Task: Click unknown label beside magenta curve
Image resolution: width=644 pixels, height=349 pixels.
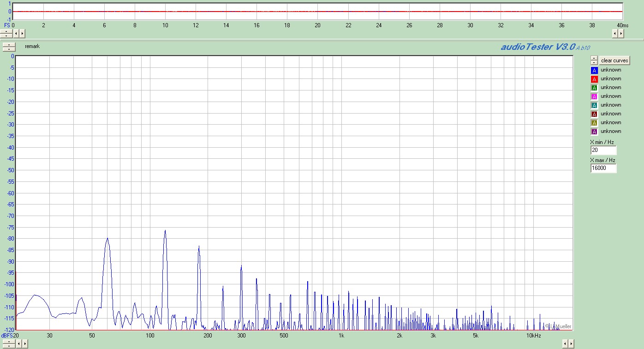Action: point(611,96)
